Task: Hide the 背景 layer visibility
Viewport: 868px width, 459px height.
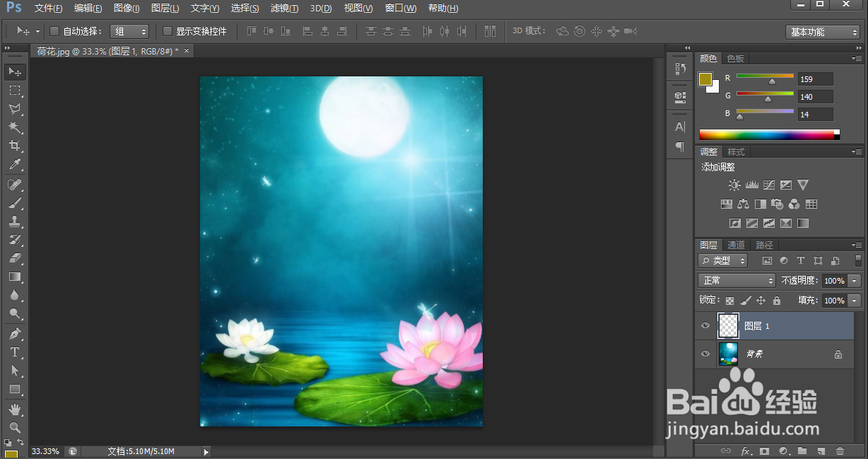Action: pyautogui.click(x=704, y=354)
